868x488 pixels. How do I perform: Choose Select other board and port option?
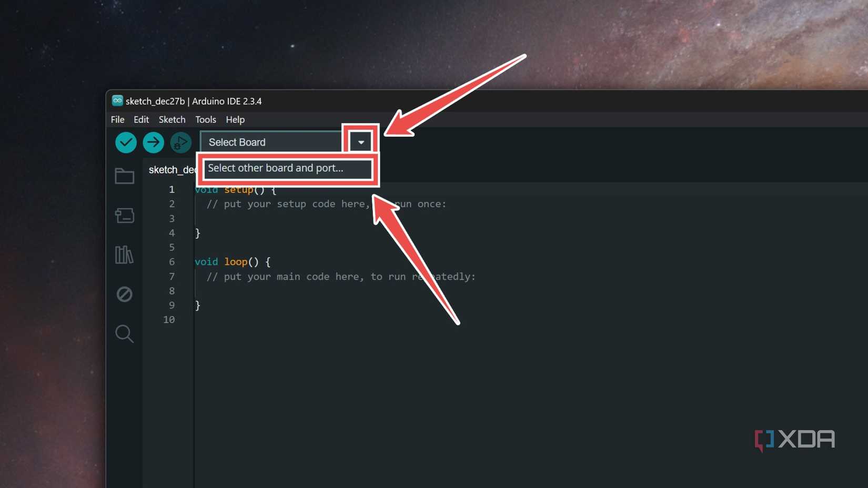click(x=276, y=168)
